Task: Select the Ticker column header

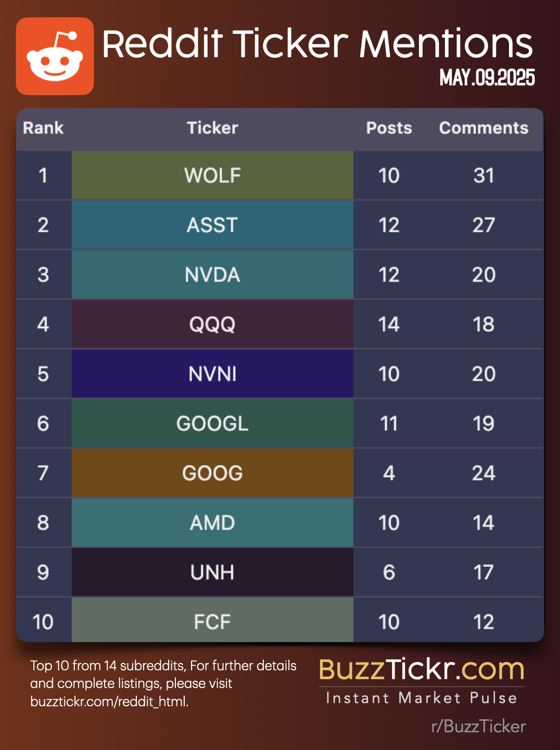Action: click(212, 128)
